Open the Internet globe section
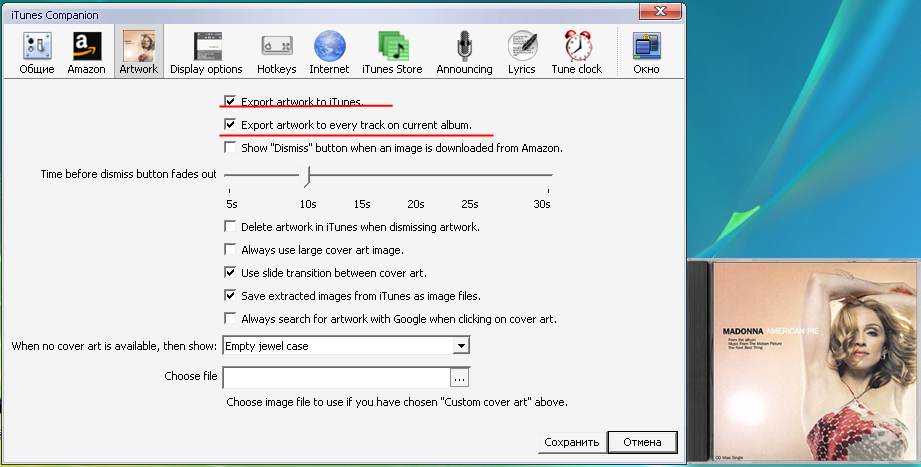Screen dimensions: 921x467 [x=329, y=52]
